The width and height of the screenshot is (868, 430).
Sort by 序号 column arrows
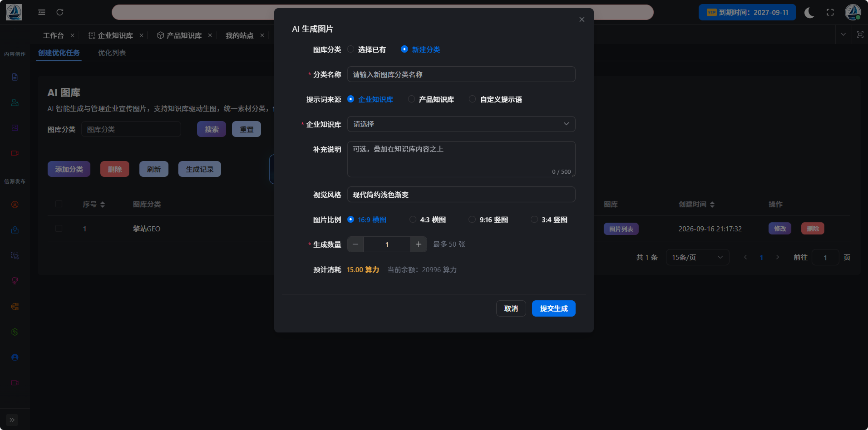(x=102, y=204)
